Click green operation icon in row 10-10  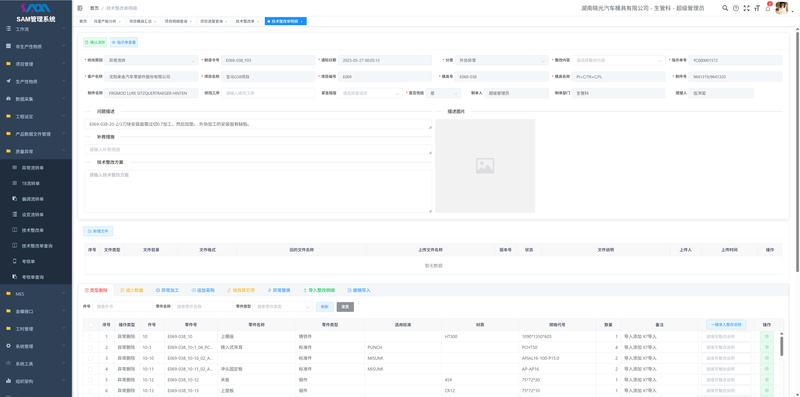(x=766, y=358)
